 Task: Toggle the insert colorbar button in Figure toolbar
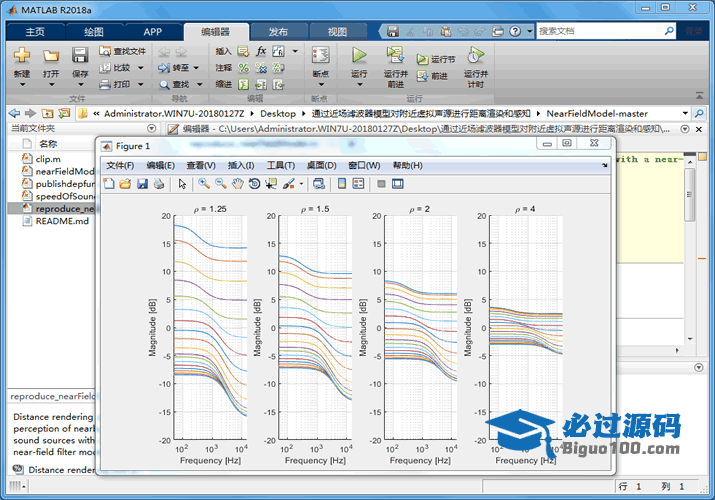(342, 184)
